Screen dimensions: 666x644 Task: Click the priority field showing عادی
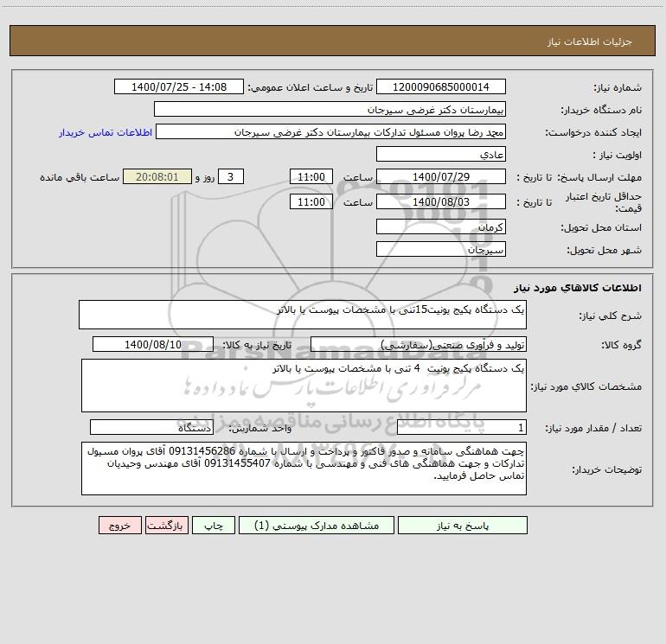click(x=441, y=154)
